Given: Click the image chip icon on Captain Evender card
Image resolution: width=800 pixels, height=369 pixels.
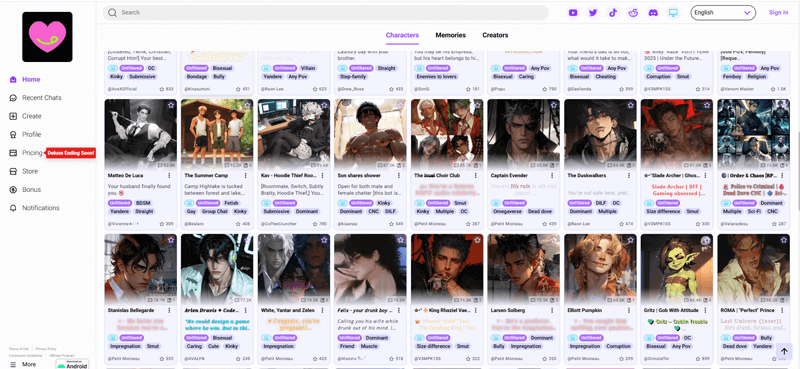Looking at the screenshot, I should click(495, 203).
